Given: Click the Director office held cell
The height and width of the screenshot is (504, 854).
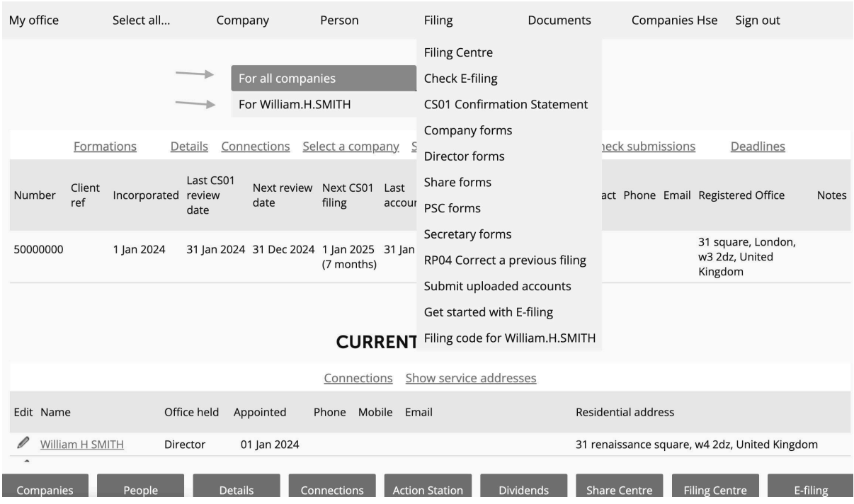Looking at the screenshot, I should click(185, 445).
